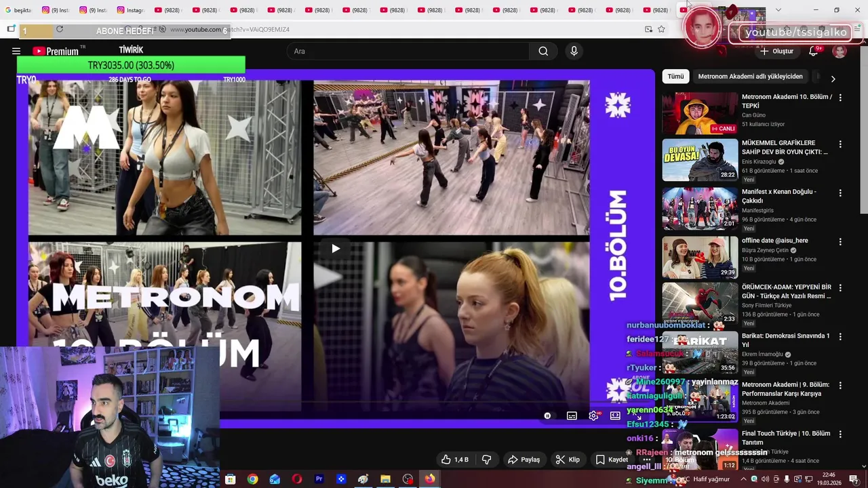Switch to the Instagram tab without the (9) count
The width and height of the screenshot is (868, 488).
(130, 10)
